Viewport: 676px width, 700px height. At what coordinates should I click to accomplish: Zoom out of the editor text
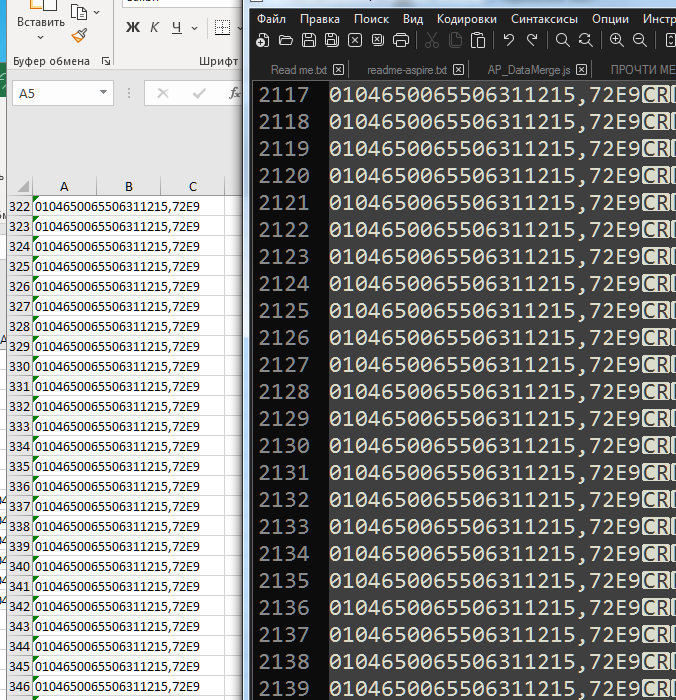pos(640,41)
